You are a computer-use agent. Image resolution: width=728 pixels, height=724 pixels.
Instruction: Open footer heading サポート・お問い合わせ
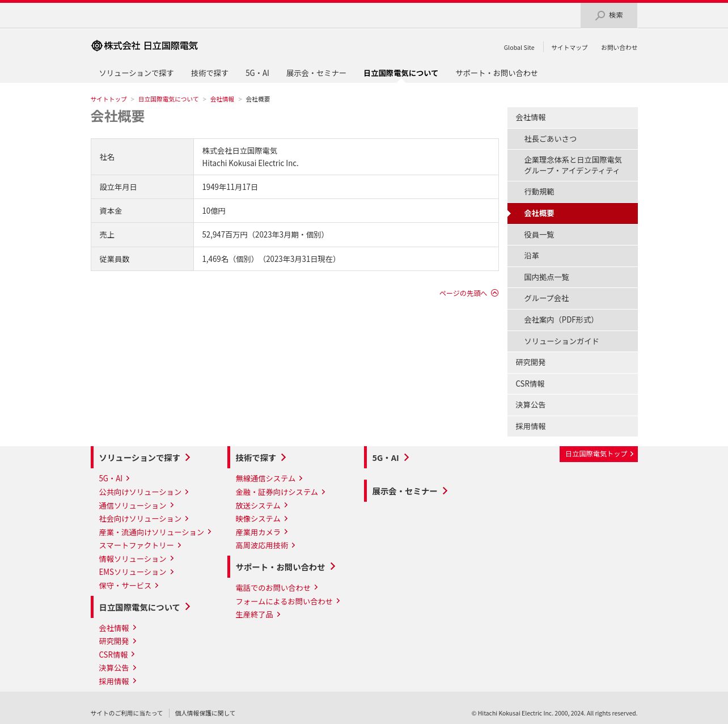[285, 567]
